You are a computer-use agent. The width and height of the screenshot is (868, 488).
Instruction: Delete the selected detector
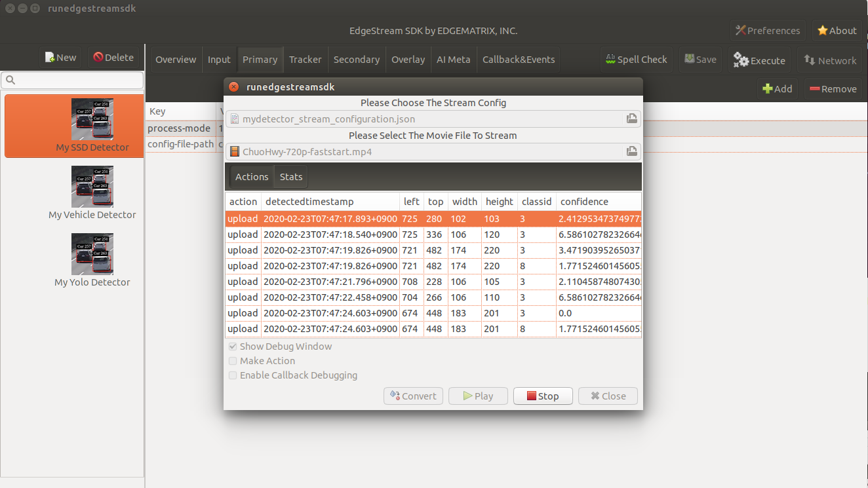click(x=113, y=58)
